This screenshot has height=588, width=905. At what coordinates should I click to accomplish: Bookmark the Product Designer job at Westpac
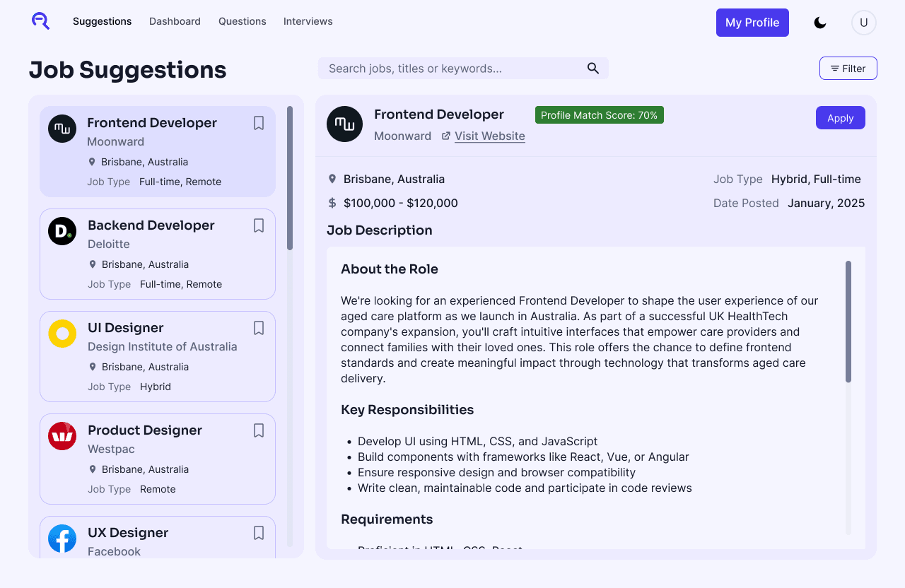(x=259, y=430)
